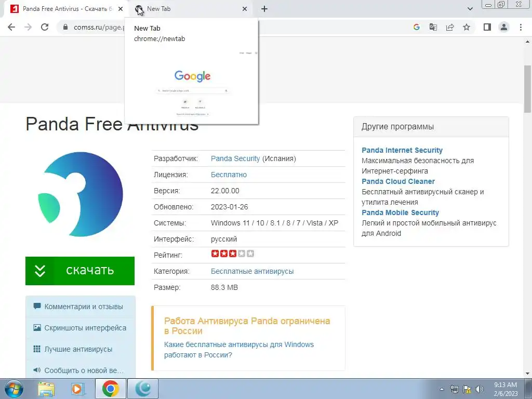Click the address bar URL comss.ru
The height and width of the screenshot is (399, 532).
[98, 27]
